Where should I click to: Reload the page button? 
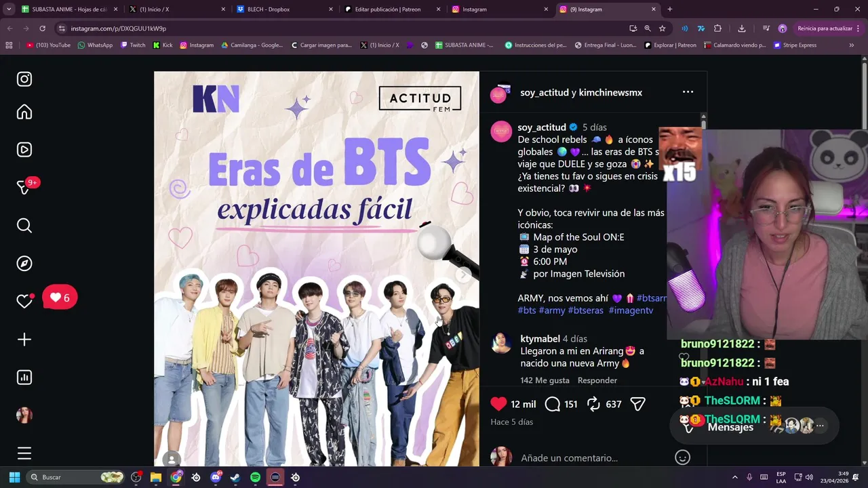(42, 28)
